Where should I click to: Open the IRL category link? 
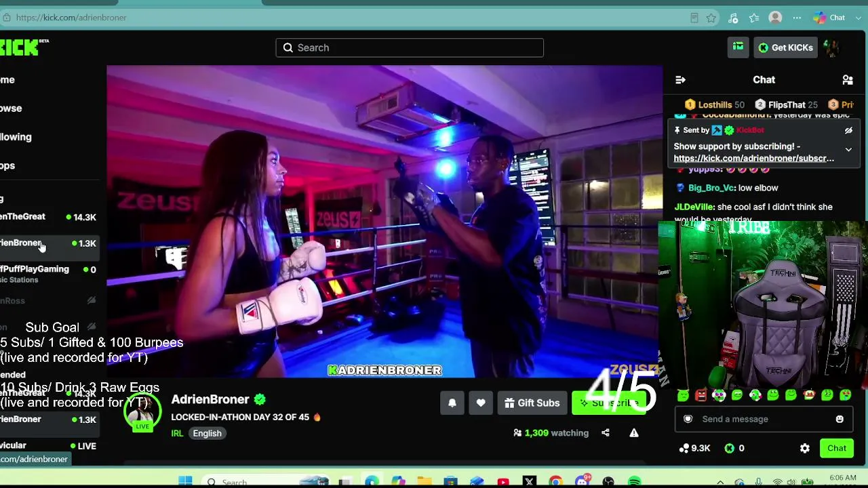(x=177, y=434)
